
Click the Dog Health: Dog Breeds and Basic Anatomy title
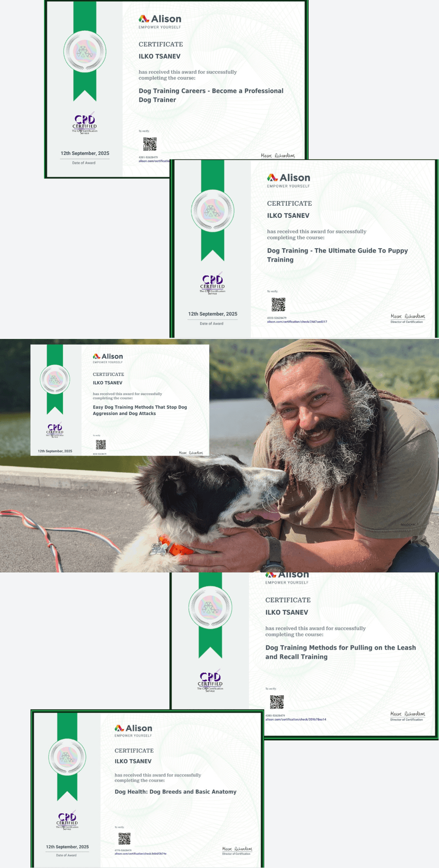point(176,792)
